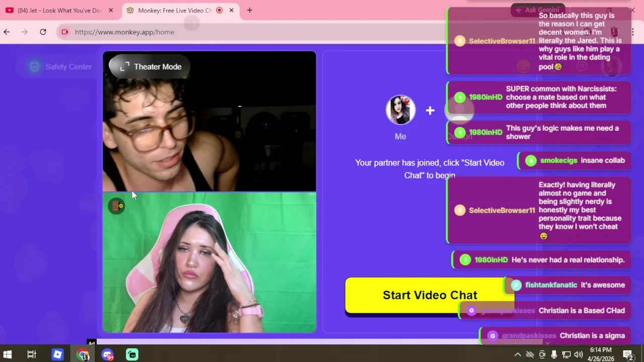Screen dimensions: 644x362
Task: Switch to the YouTube Jet tab
Action: tap(59, 10)
